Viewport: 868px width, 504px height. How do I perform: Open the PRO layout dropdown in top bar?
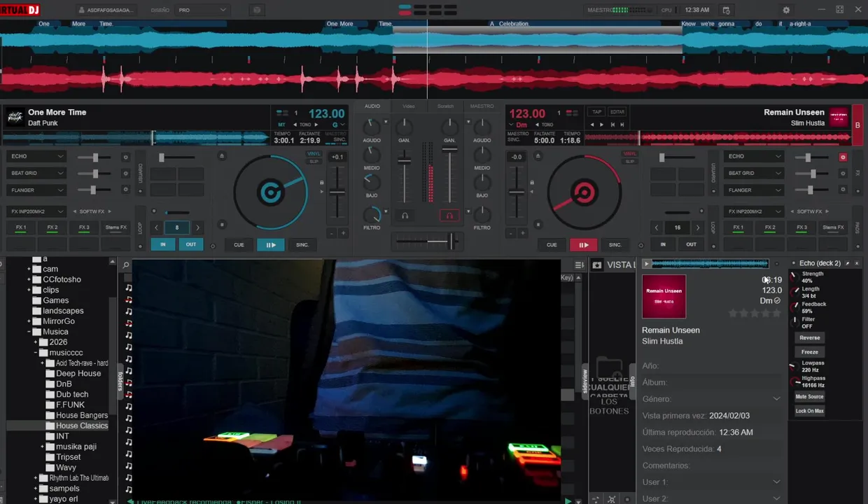[202, 10]
